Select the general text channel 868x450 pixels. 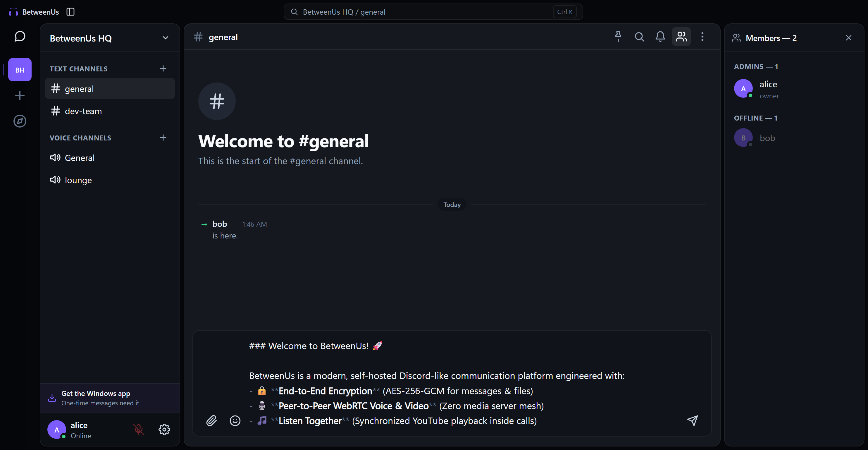tap(110, 89)
